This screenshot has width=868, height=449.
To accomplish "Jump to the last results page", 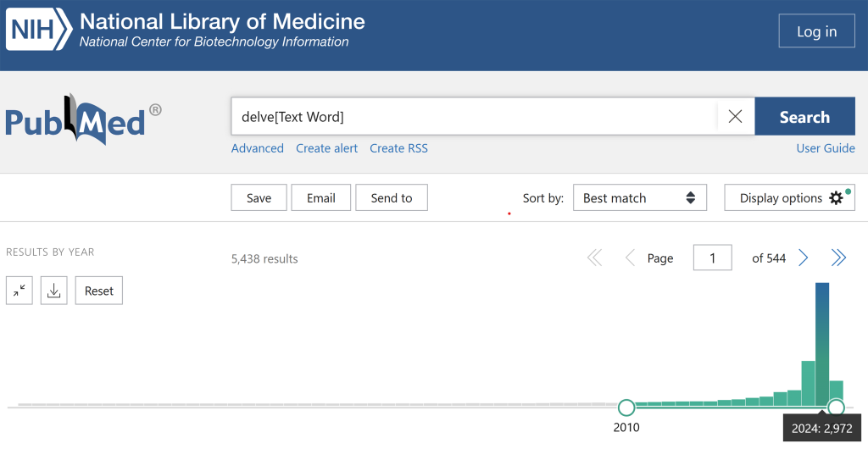I will coord(838,258).
